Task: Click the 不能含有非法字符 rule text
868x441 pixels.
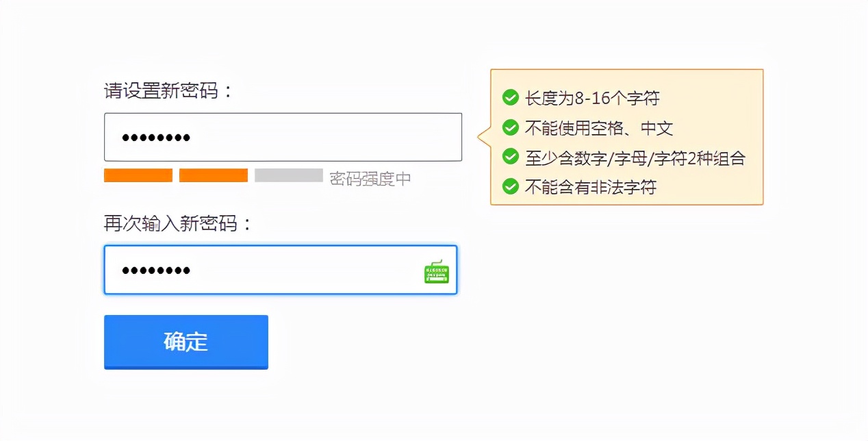Action: point(591,187)
